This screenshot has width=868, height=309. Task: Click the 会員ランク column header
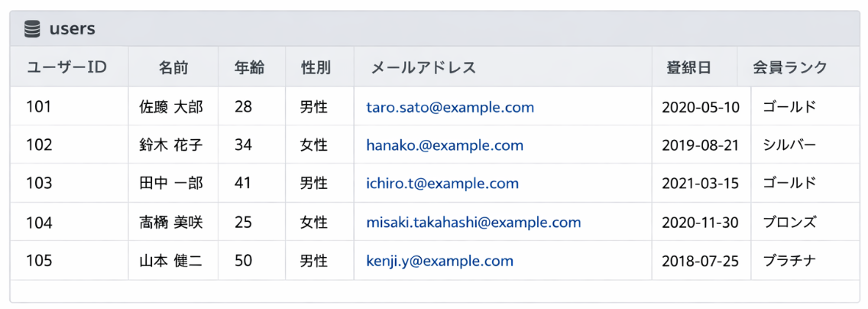(790, 67)
